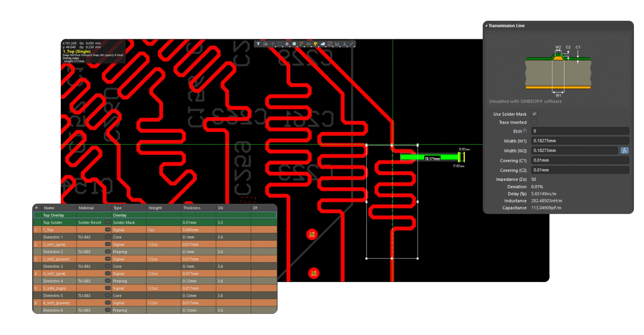
Task: Select the place text string 'A' icon
Action: [344, 44]
